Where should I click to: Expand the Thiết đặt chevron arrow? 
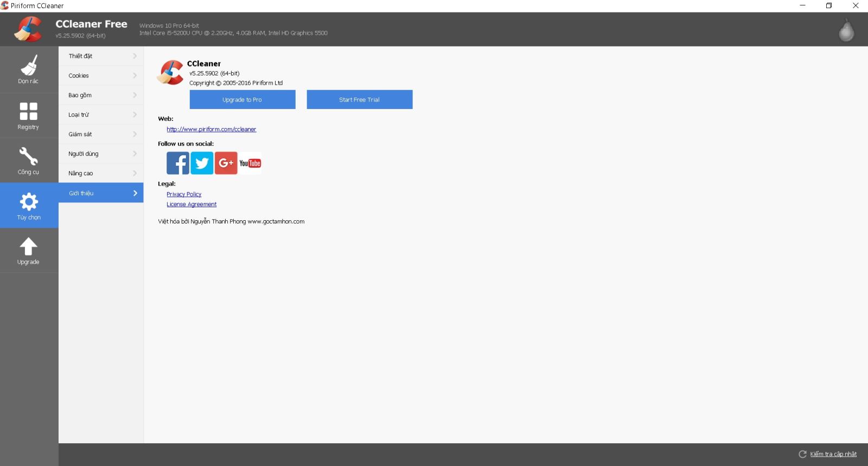pyautogui.click(x=135, y=56)
